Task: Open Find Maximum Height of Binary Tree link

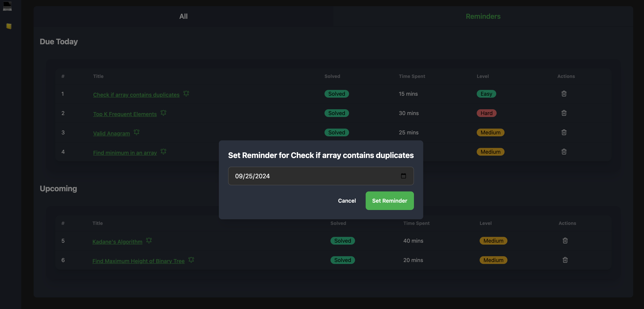Action: click(138, 261)
